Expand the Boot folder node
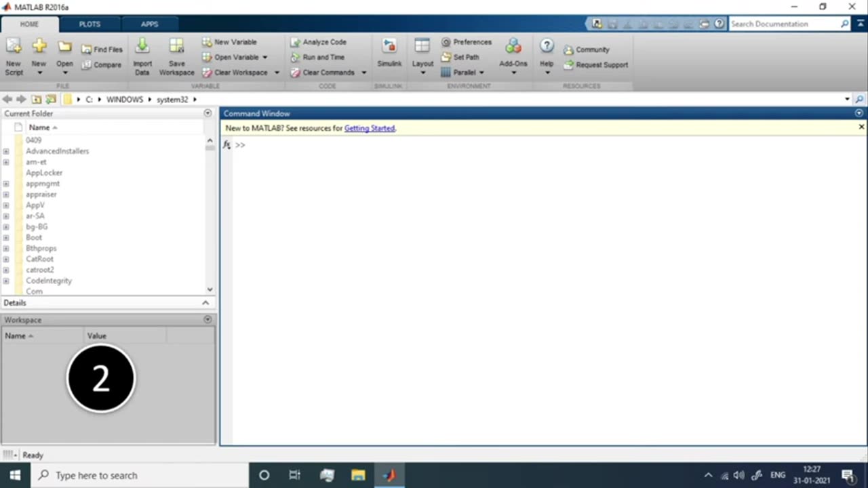The height and width of the screenshot is (488, 868). click(6, 238)
